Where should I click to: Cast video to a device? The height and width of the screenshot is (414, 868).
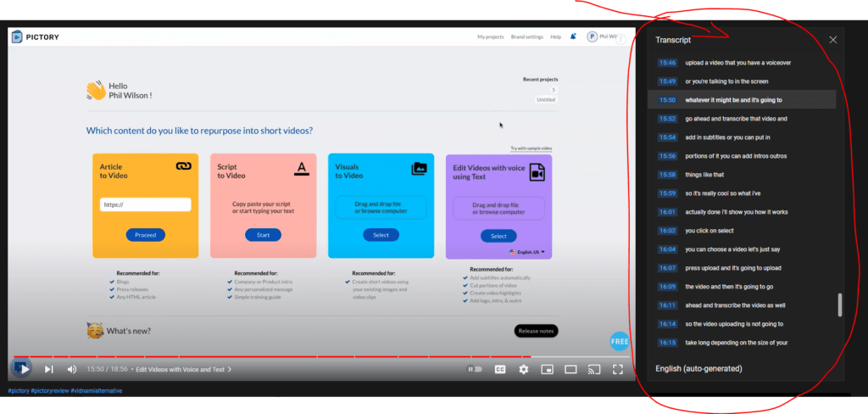(x=594, y=369)
